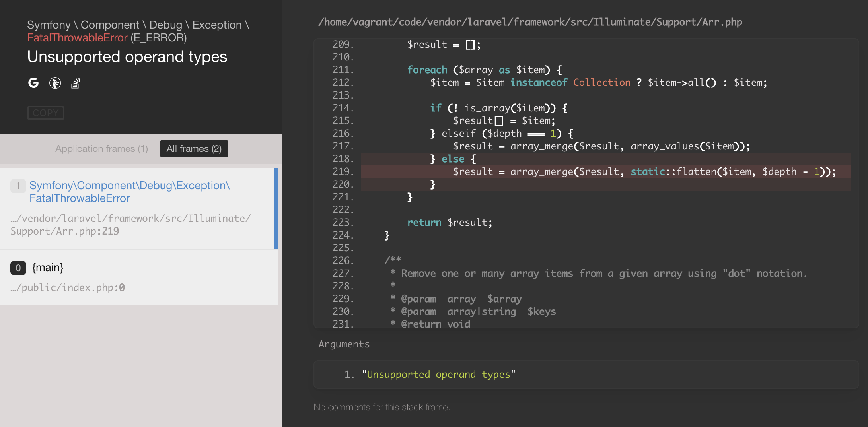The width and height of the screenshot is (868, 427).
Task: Click the 'Unsupported operand types' title
Action: tap(127, 57)
